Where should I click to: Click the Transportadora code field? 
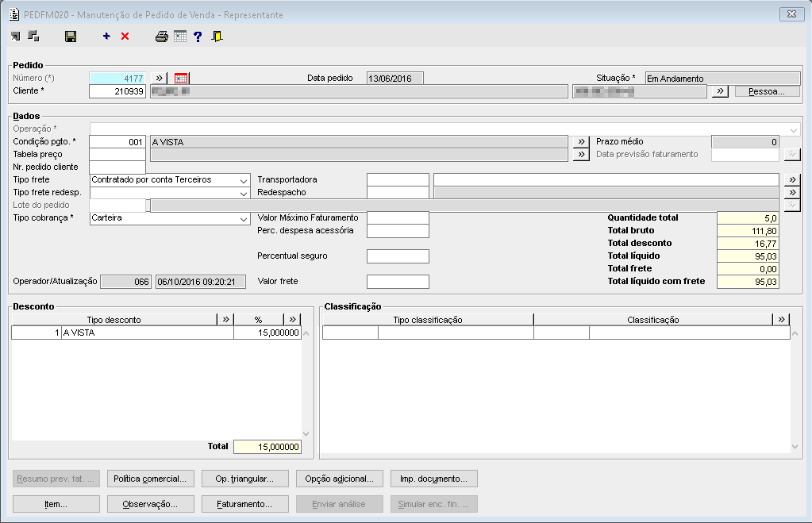point(398,179)
